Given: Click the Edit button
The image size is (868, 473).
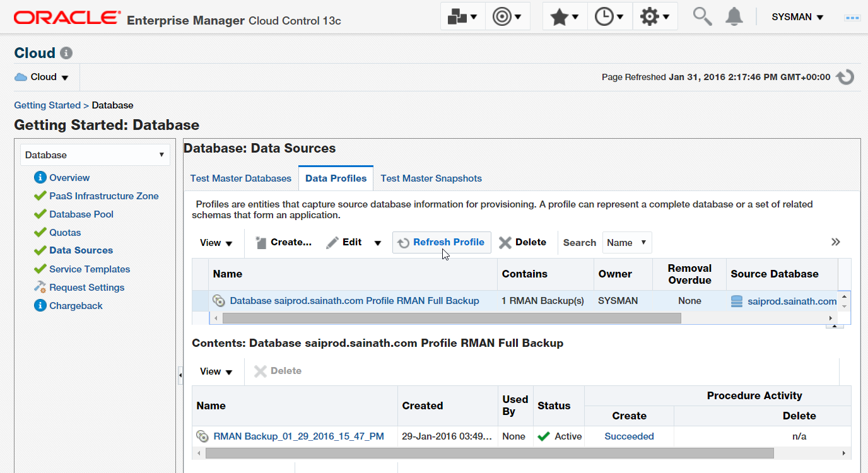Looking at the screenshot, I should point(344,242).
